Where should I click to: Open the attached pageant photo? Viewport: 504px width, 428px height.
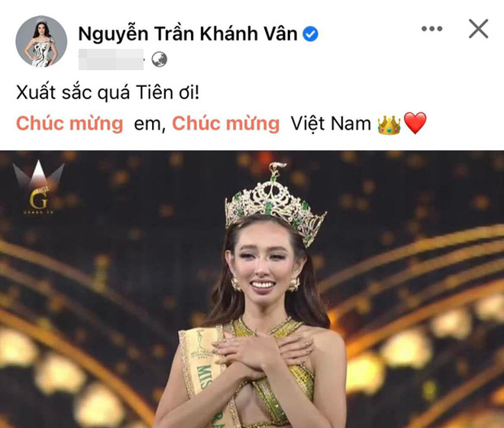pos(252,289)
